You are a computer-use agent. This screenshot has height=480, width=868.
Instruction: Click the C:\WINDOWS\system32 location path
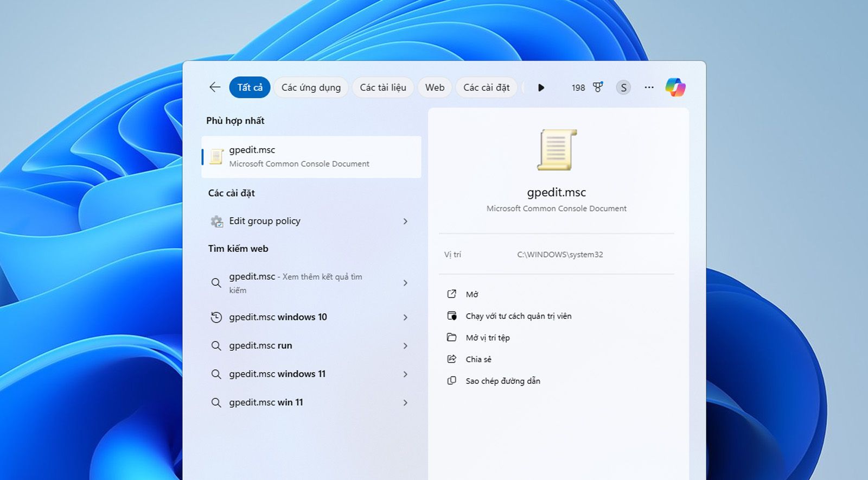point(560,255)
